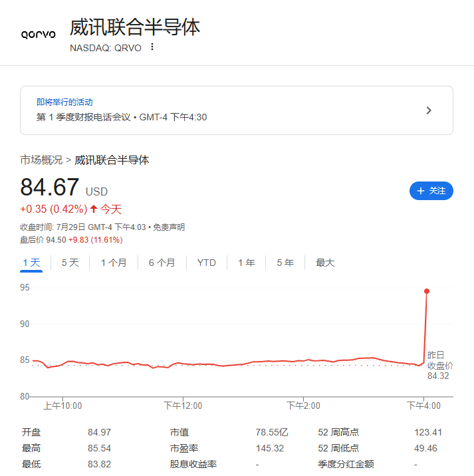
Task: Switch to the 1 年 range tab
Action: point(246,263)
